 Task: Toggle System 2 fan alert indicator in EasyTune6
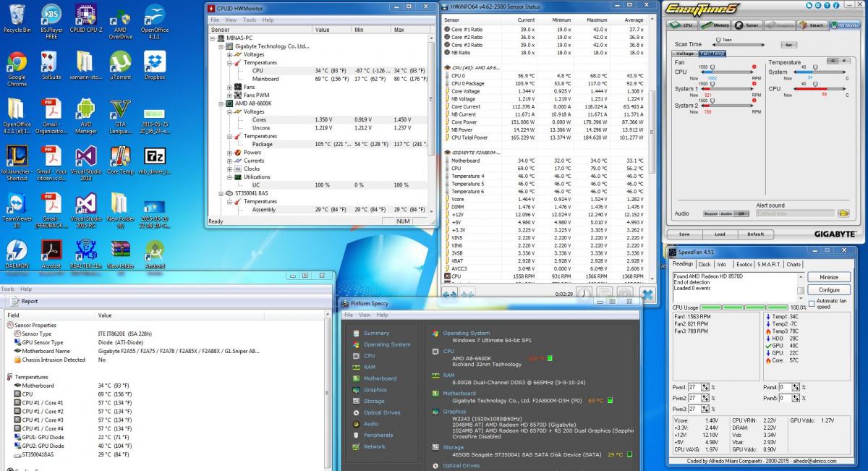click(x=754, y=101)
